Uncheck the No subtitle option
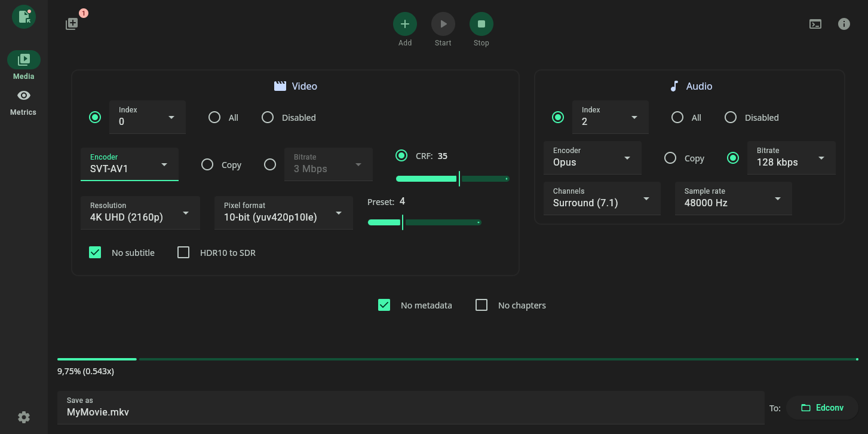868x434 pixels. 95,252
